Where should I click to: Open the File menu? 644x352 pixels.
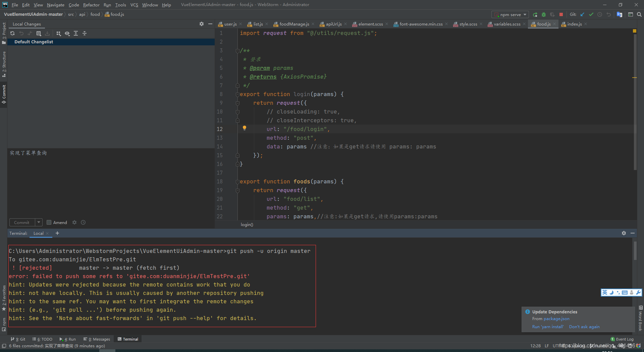(15, 5)
